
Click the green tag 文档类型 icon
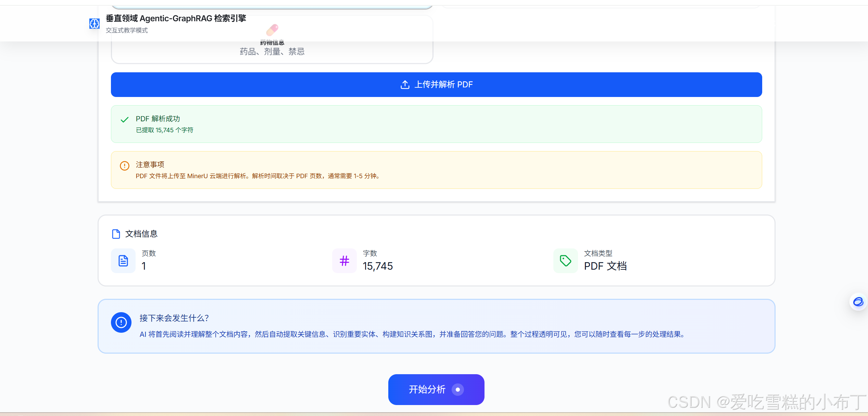(566, 261)
